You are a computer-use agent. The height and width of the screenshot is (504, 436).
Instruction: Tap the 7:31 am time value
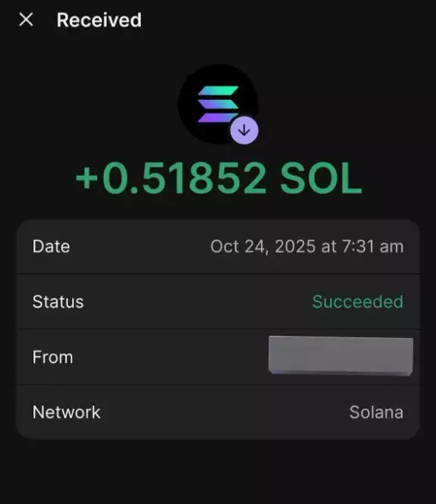click(372, 246)
